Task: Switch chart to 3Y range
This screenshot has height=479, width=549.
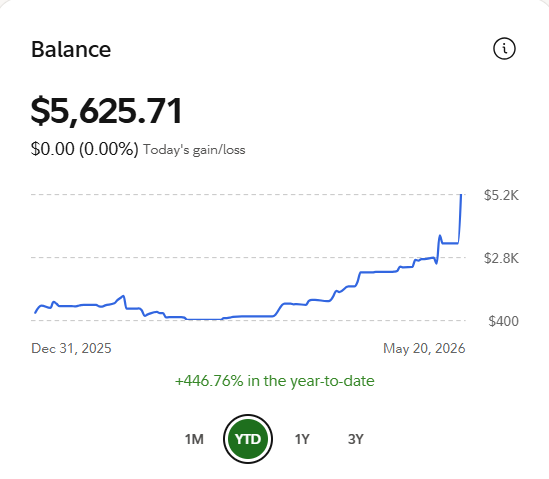Action: 356,439
